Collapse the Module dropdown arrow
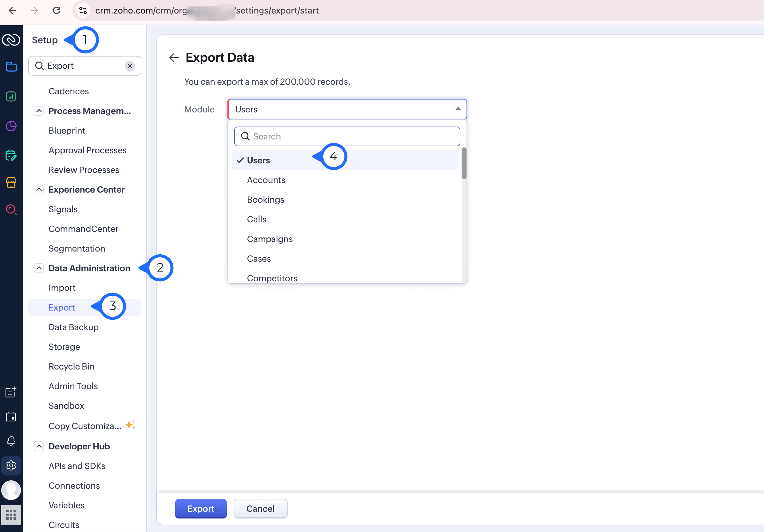The image size is (764, 532). tap(458, 109)
